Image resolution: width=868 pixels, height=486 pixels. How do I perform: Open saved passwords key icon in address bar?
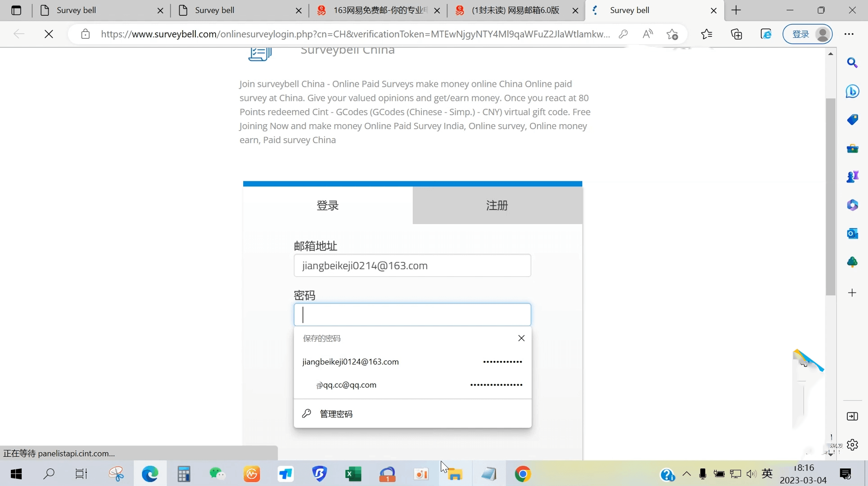pos(623,34)
